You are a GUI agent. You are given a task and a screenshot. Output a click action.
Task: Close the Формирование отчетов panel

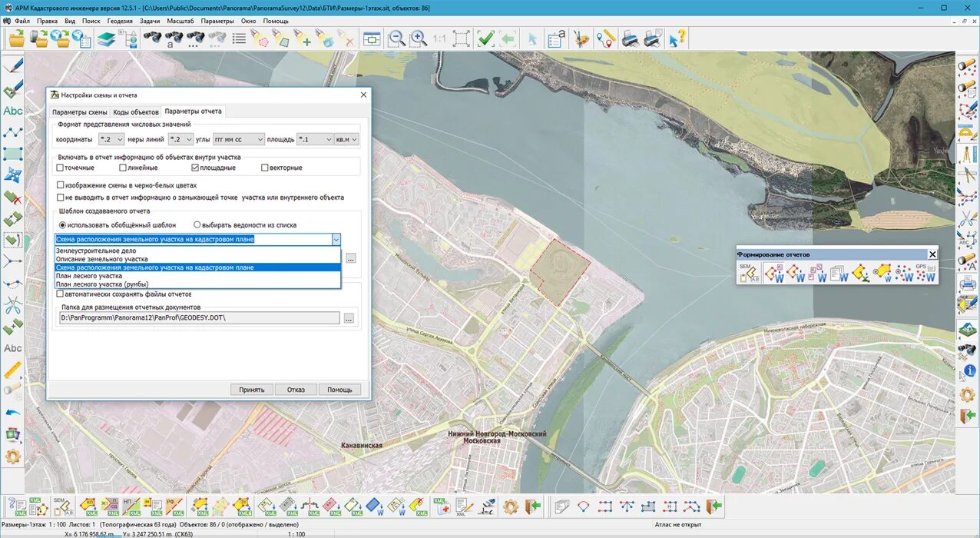click(x=932, y=254)
